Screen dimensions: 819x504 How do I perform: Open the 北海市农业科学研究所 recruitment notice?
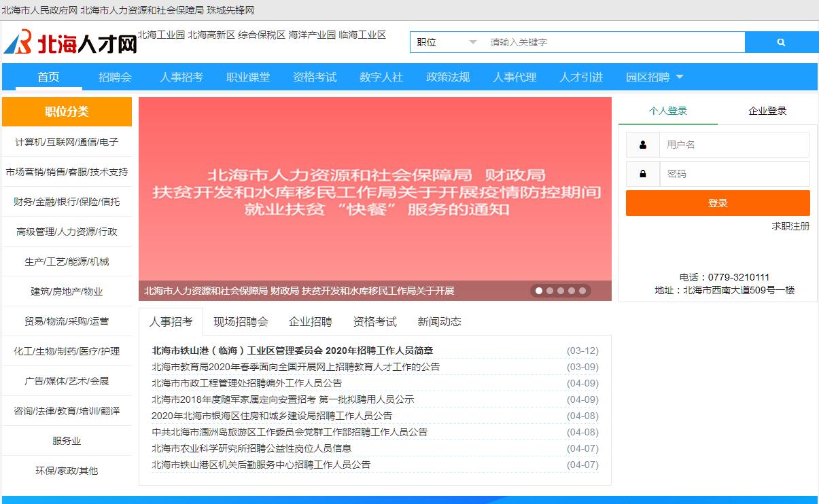(x=251, y=448)
